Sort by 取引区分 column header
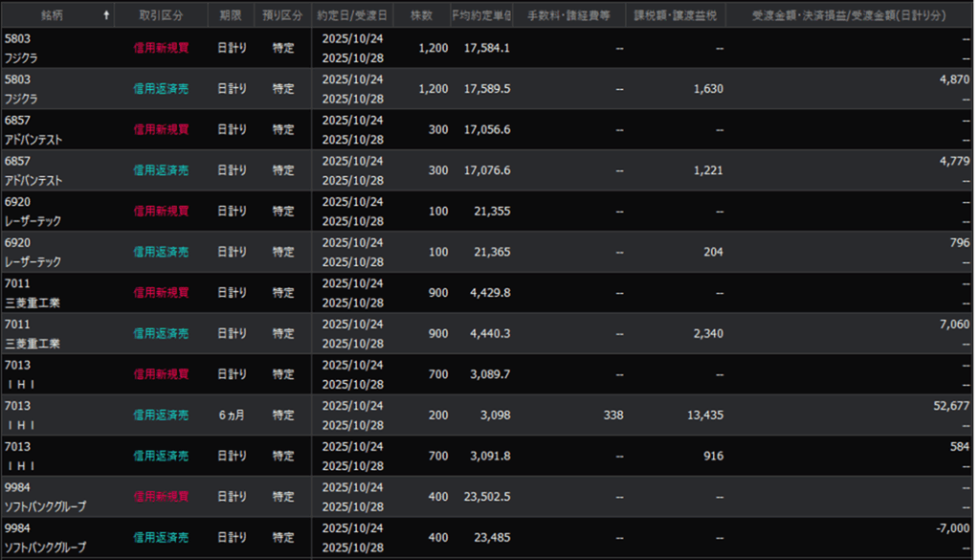Viewport: 980px width, 560px height. tap(160, 15)
